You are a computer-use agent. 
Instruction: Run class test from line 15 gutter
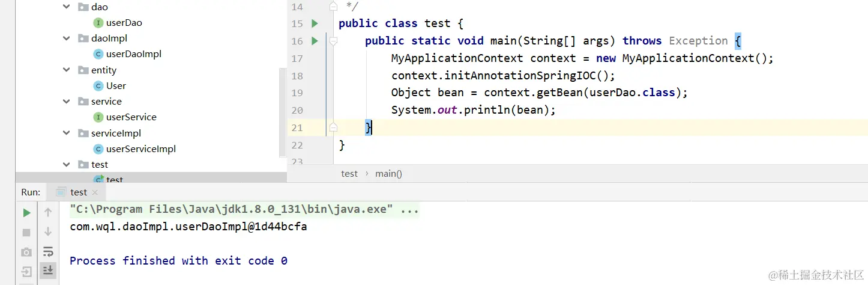tap(315, 23)
